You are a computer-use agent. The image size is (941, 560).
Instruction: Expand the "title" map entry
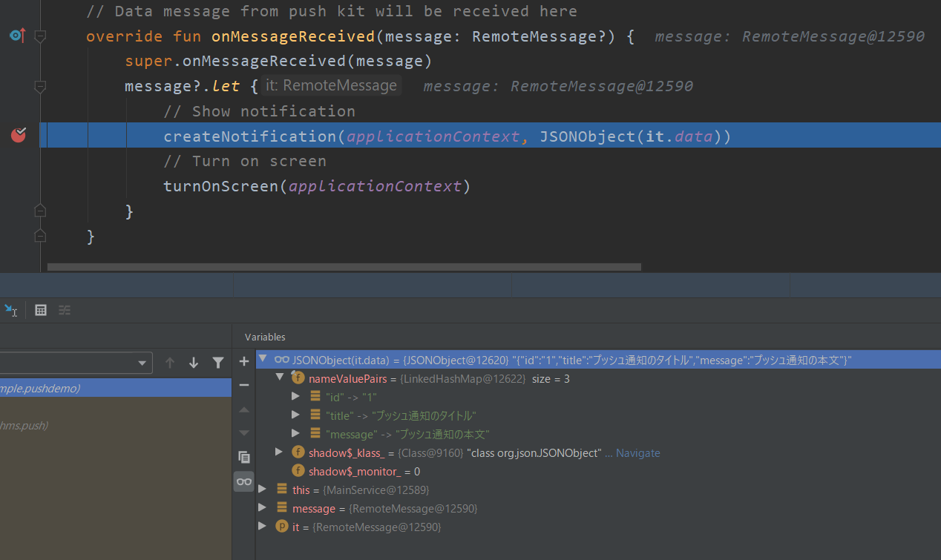(x=296, y=415)
